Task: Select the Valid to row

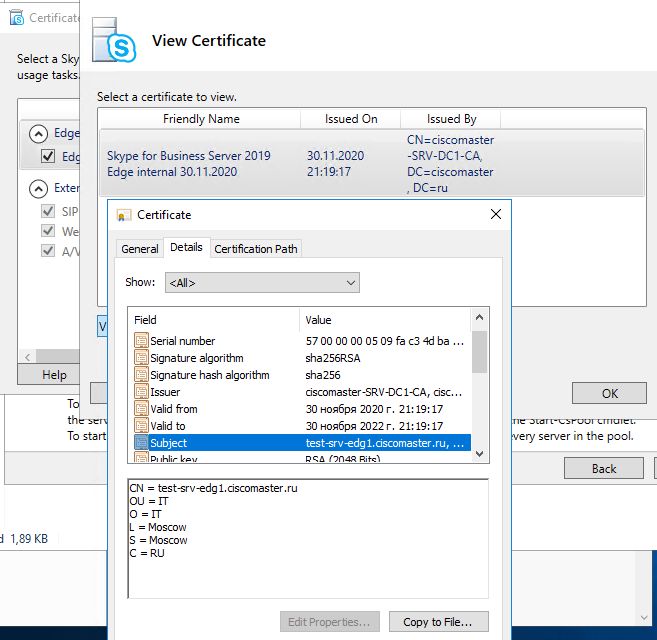Action: click(x=300, y=426)
